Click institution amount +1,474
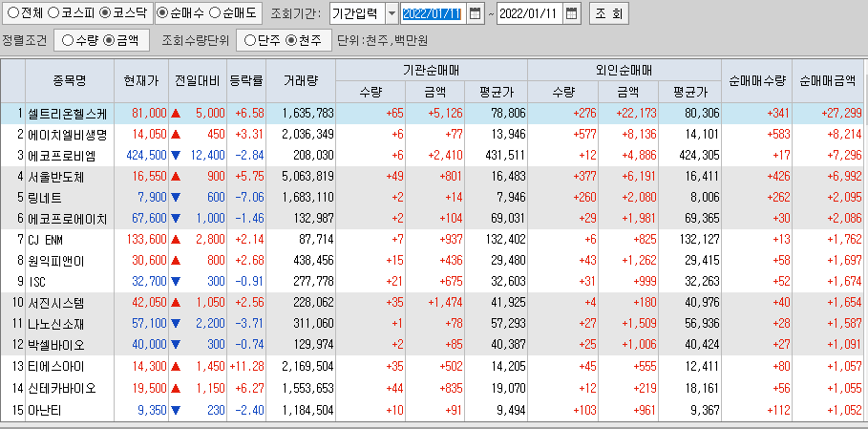Screen dimensions: 868x429 click(x=446, y=303)
